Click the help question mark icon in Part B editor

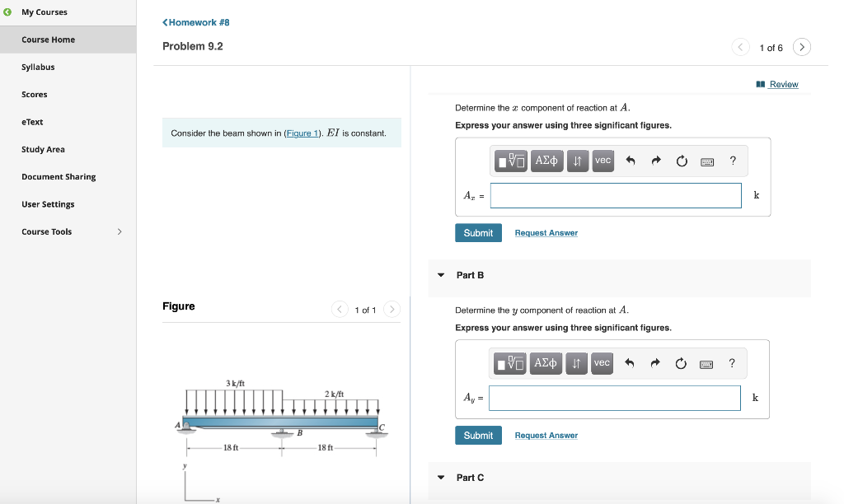click(732, 363)
